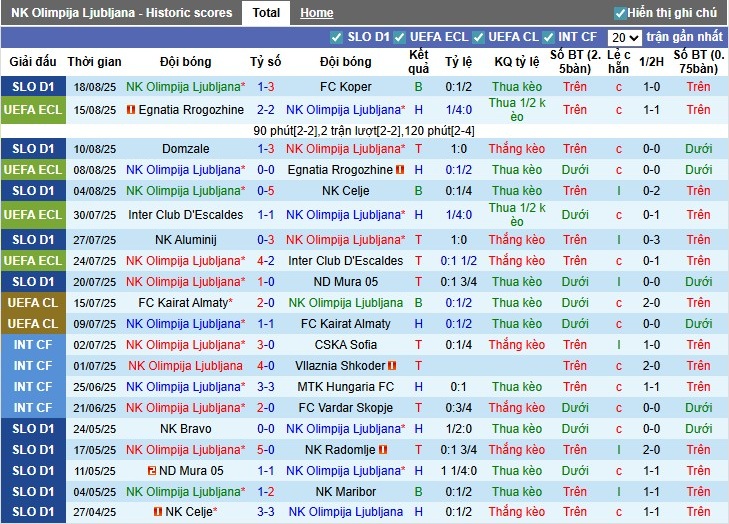This screenshot has width=729, height=524.
Task: Click the 0-5 score against NK Celje
Action: (x=265, y=191)
